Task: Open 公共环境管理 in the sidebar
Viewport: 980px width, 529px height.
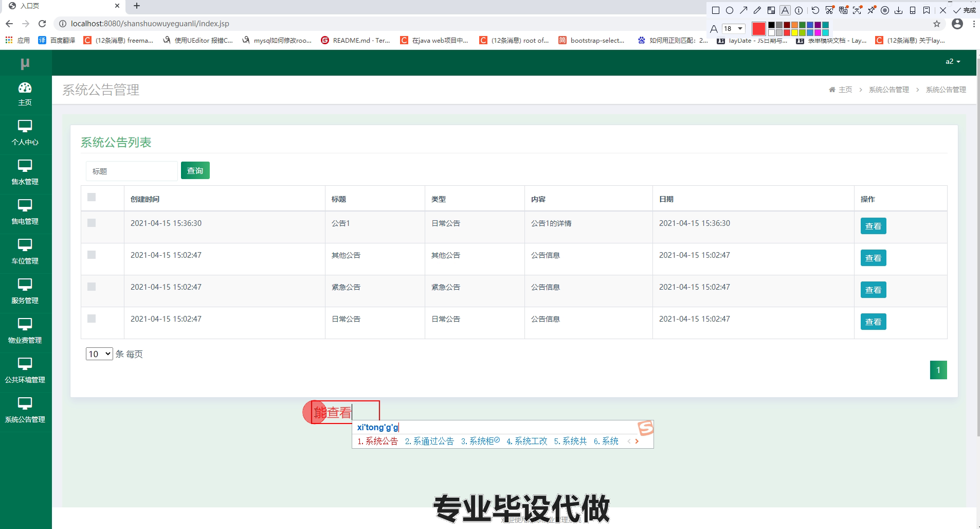Action: (25, 372)
